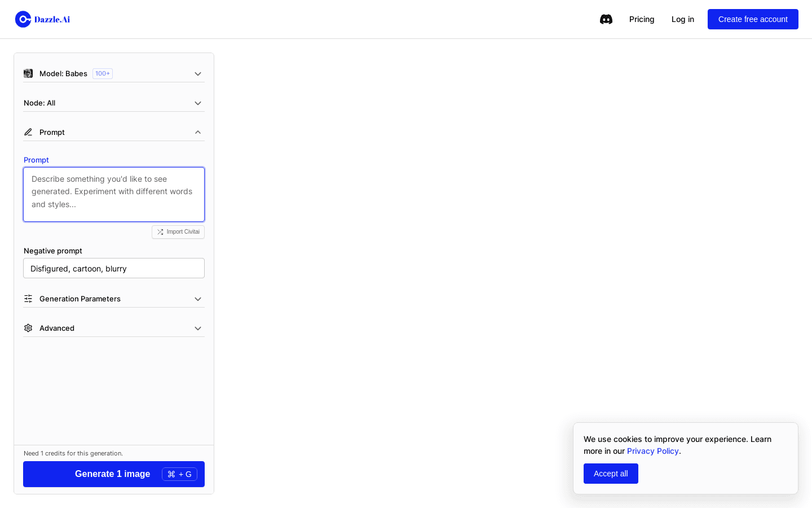
Task: Click the ⌘ + G shortcut badge
Action: 179,474
